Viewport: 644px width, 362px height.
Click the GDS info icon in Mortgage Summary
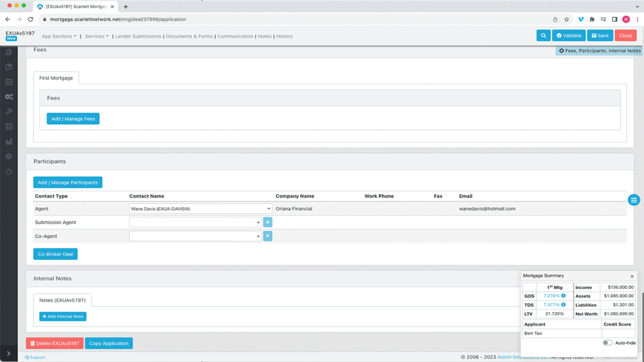coord(563,296)
